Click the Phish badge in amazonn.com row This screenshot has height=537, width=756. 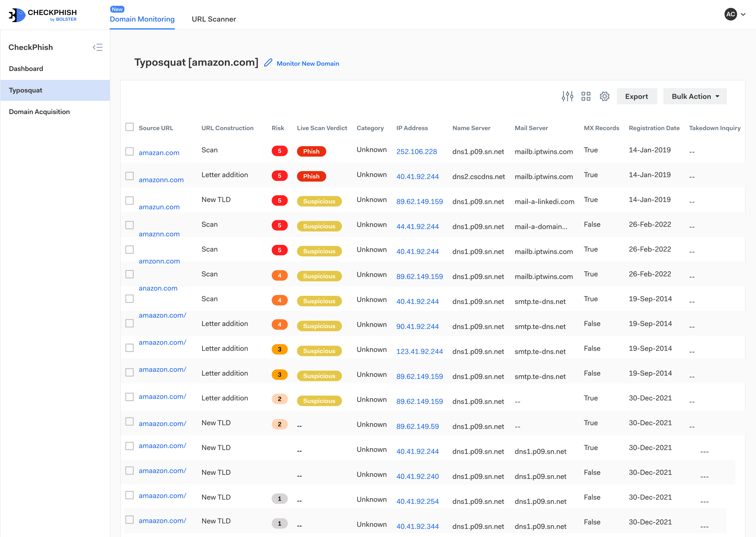pyautogui.click(x=311, y=176)
